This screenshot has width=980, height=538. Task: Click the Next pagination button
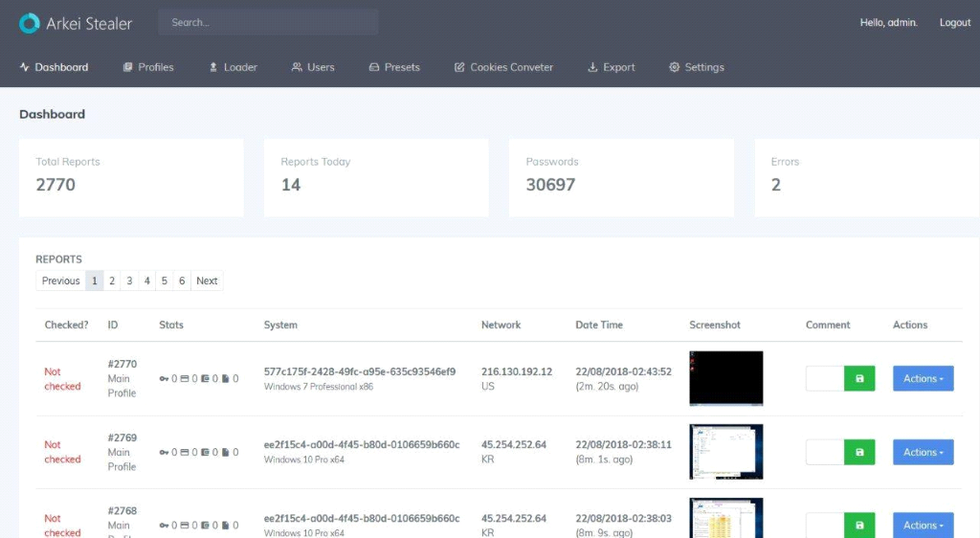(207, 280)
